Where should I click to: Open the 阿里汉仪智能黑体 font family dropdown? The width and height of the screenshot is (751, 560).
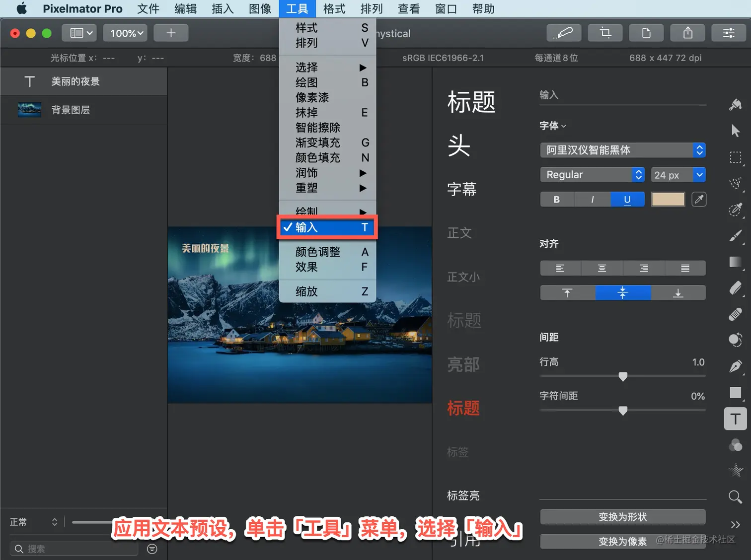pyautogui.click(x=623, y=150)
